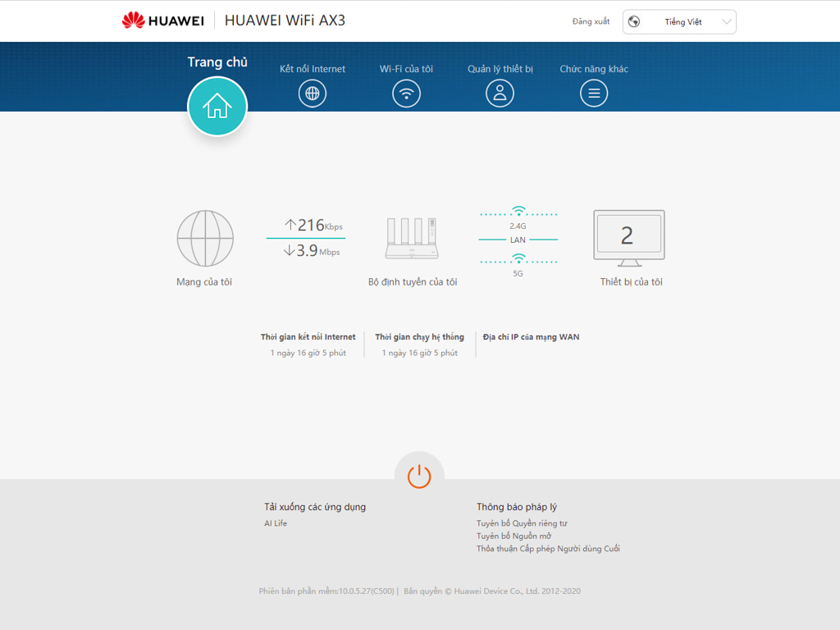Image resolution: width=840 pixels, height=630 pixels.
Task: Click the HUAWEI WiFi AX3 title
Action: (285, 21)
